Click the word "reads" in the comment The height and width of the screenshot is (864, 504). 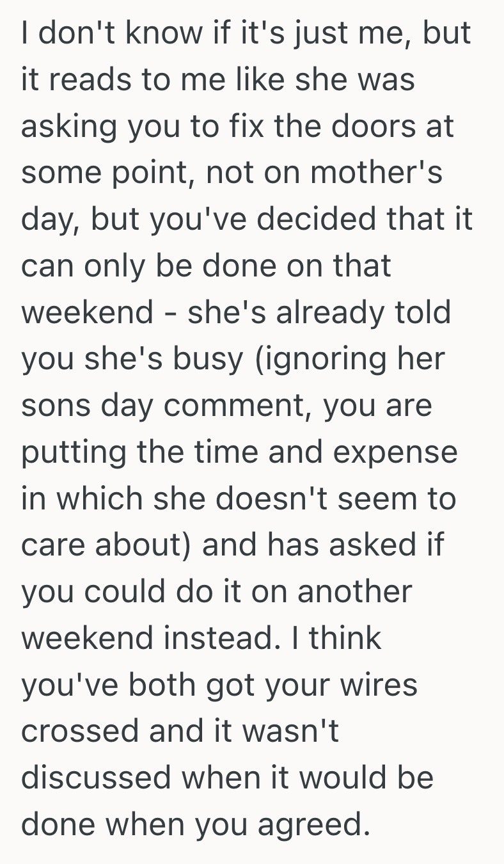point(79,81)
